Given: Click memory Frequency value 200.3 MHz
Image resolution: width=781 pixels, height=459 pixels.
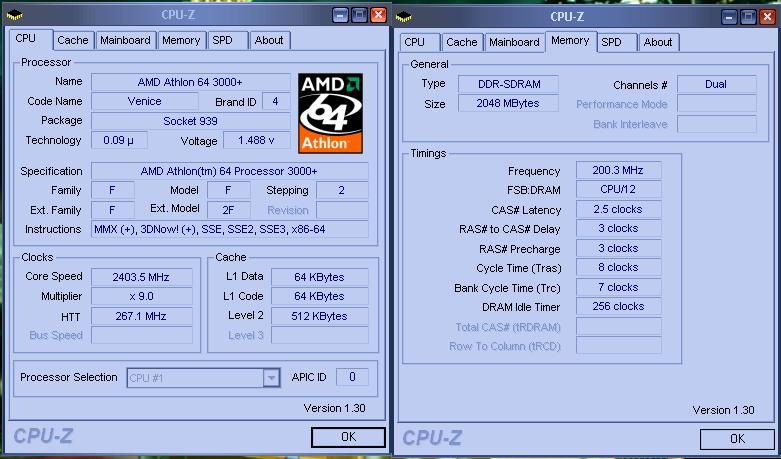Looking at the screenshot, I should coord(619,170).
